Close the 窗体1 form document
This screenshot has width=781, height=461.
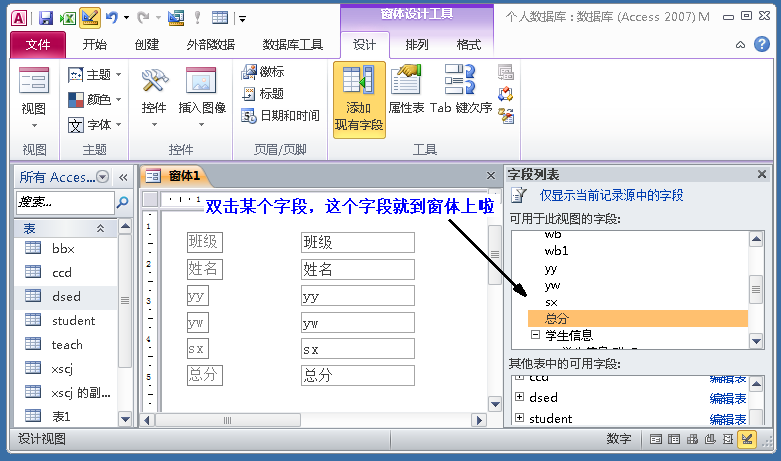[x=491, y=176]
